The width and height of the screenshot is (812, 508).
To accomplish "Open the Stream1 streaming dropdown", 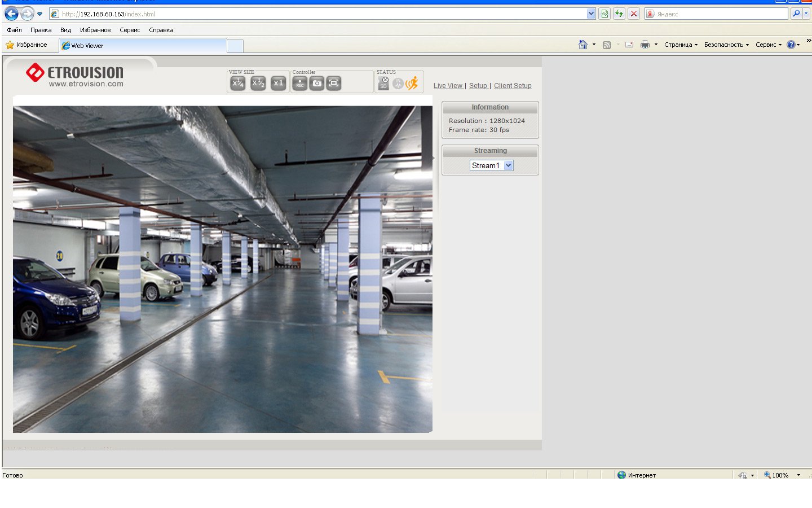I will [x=491, y=165].
